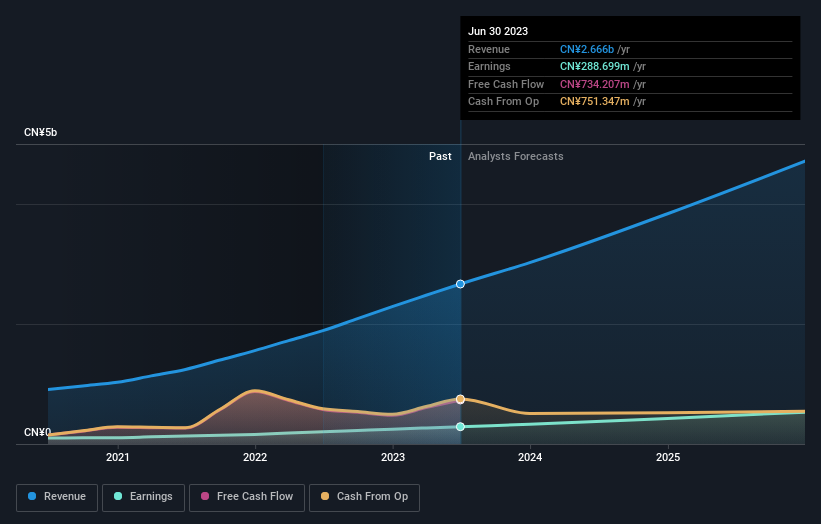Click the CN¥751.347m cash from op value
821x524 pixels.
tap(595, 102)
